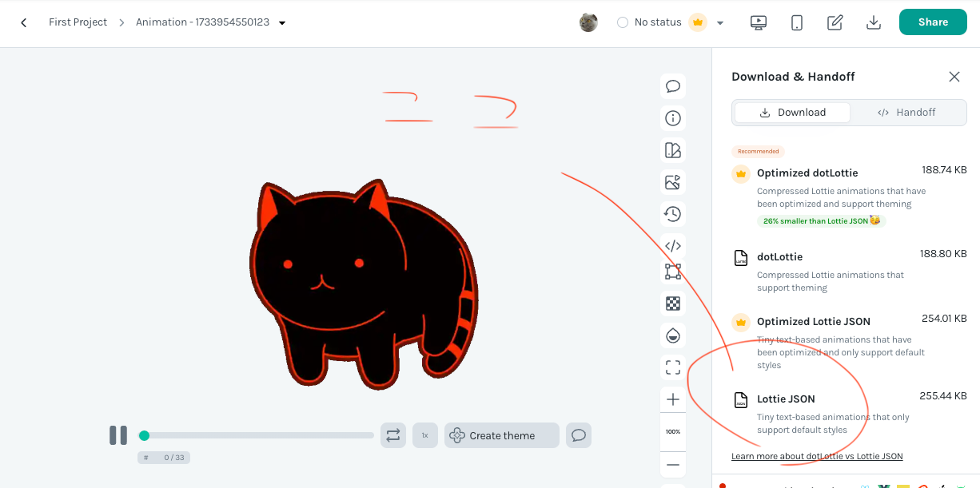Open the info icon in side toolbar
Screen dimensions: 980x488
(x=673, y=118)
